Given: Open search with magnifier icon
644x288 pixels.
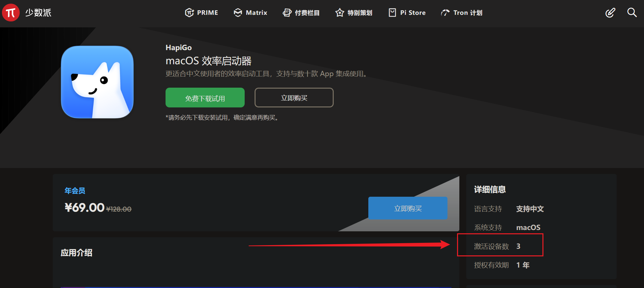Looking at the screenshot, I should (x=632, y=13).
